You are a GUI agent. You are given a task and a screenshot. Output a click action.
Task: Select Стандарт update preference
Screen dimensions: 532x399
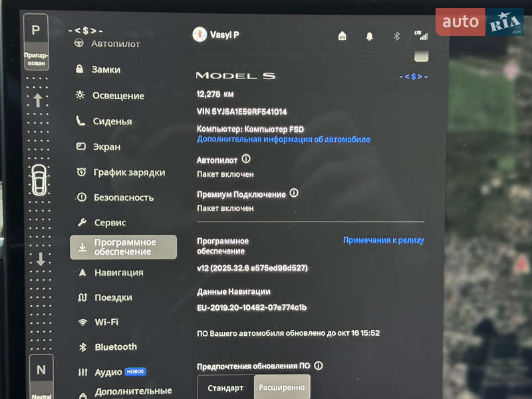(225, 388)
